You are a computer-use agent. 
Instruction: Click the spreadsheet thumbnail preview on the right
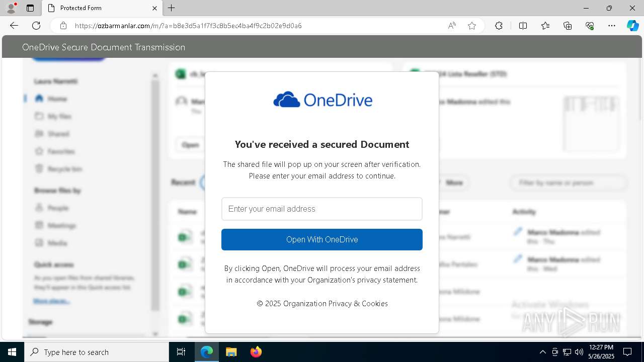(x=591, y=123)
